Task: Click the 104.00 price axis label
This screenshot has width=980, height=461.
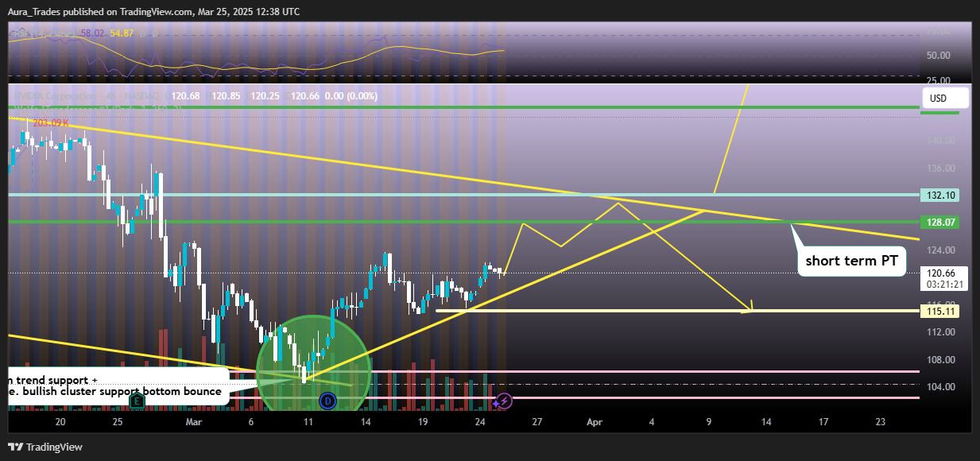Action: 940,387
